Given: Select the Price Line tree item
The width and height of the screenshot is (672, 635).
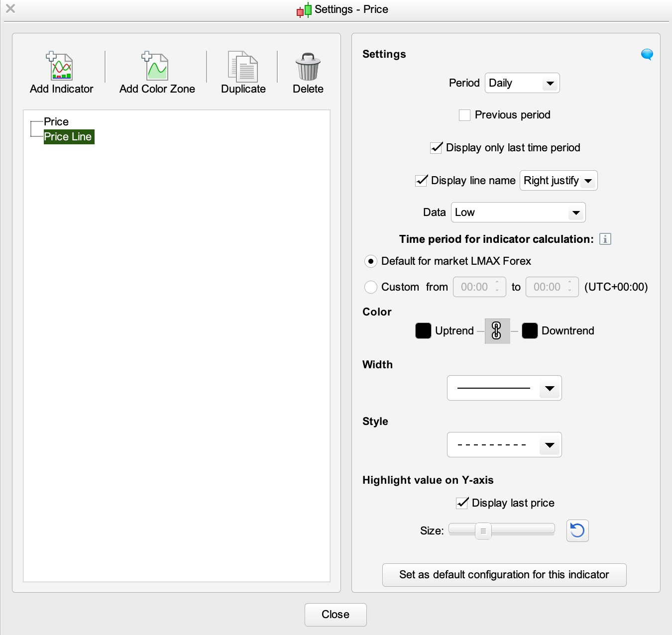Looking at the screenshot, I should pyautogui.click(x=69, y=137).
